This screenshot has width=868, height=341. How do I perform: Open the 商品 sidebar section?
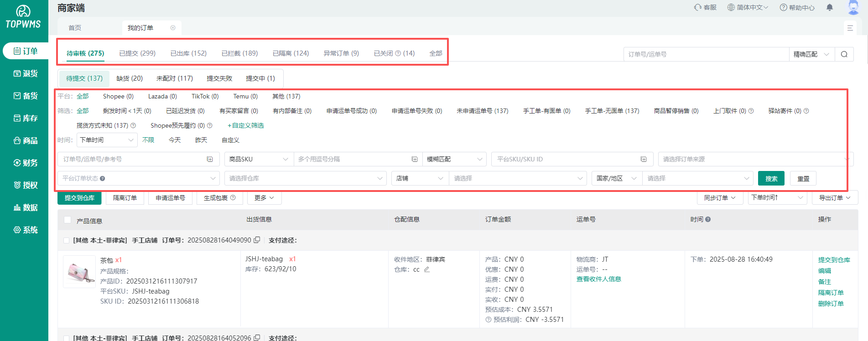(x=25, y=140)
